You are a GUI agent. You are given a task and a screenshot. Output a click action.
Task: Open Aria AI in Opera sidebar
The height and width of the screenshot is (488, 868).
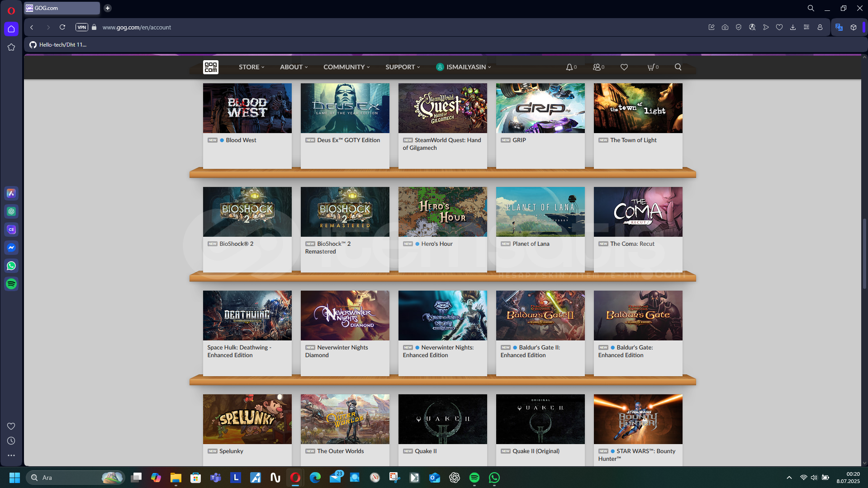tap(11, 193)
